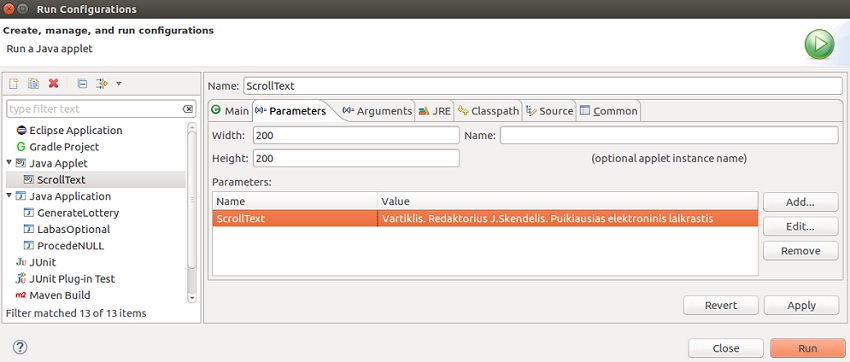Click Remove parameter button
Image resolution: width=850 pixels, height=362 pixels.
tap(801, 251)
